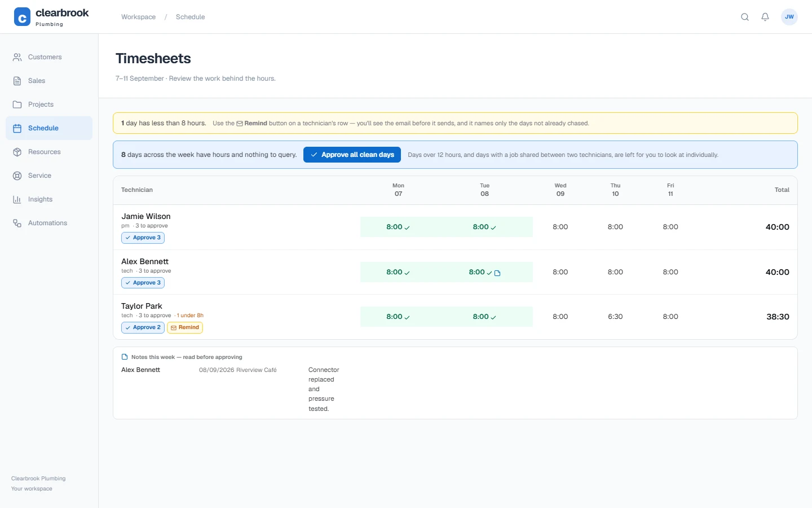Select Taylor Park's Wednesday 8:00 cell
The width and height of the screenshot is (812, 508).
pos(560,317)
